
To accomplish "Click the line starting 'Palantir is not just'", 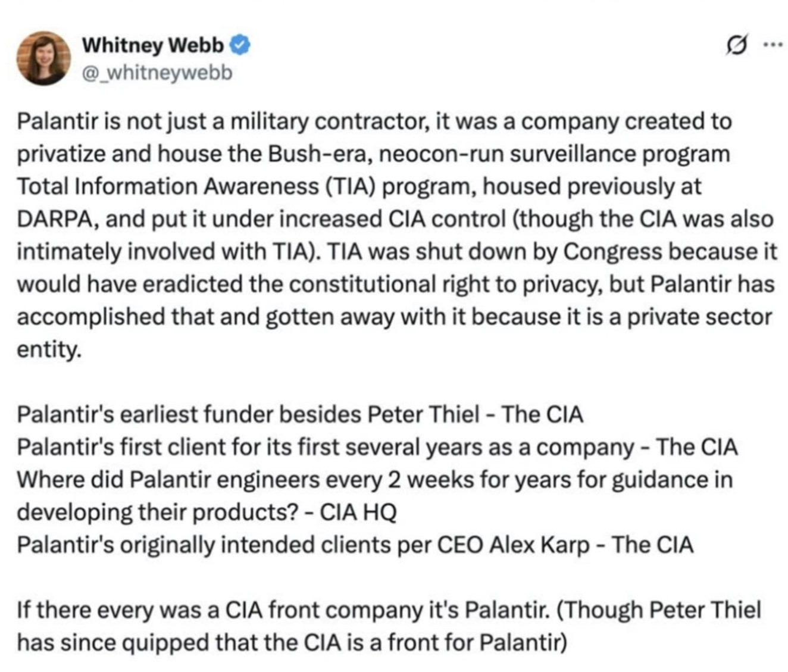I will pos(374,121).
